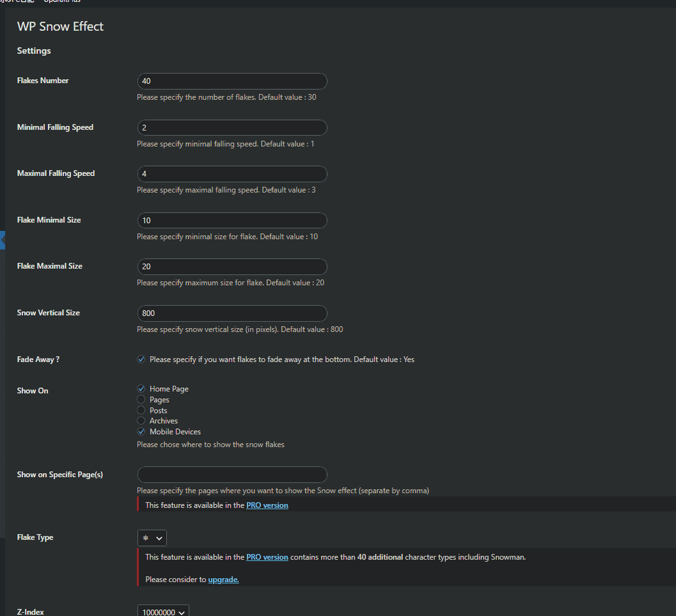Screen dimensions: 676x616
Task: Click "Please specify maximum size for flake" hint
Action: coord(231,283)
